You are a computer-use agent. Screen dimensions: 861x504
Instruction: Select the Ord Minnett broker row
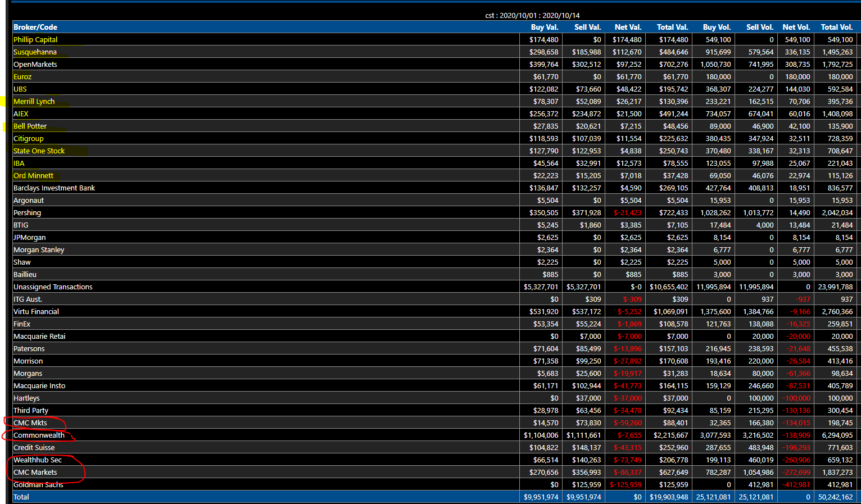(x=436, y=175)
